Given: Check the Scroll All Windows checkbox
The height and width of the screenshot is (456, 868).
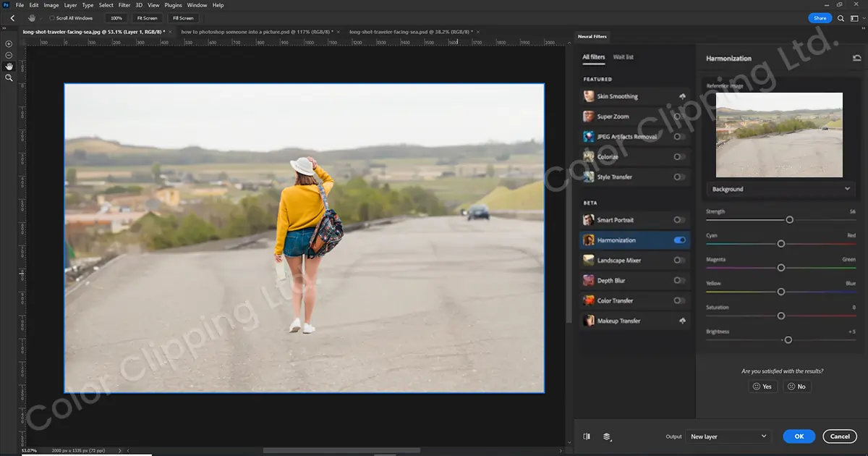Looking at the screenshot, I should (52, 18).
